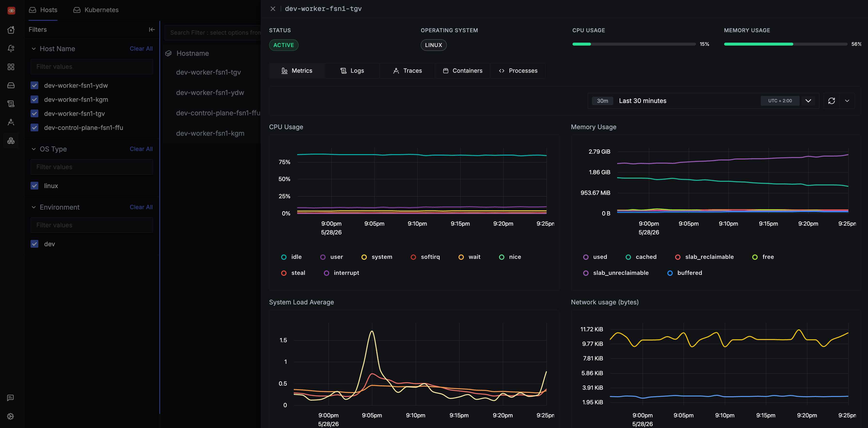Screen dimensions: 868x428
Task: Uncheck the dev-worker-fsn1-tgv host filter
Action: (x=34, y=113)
